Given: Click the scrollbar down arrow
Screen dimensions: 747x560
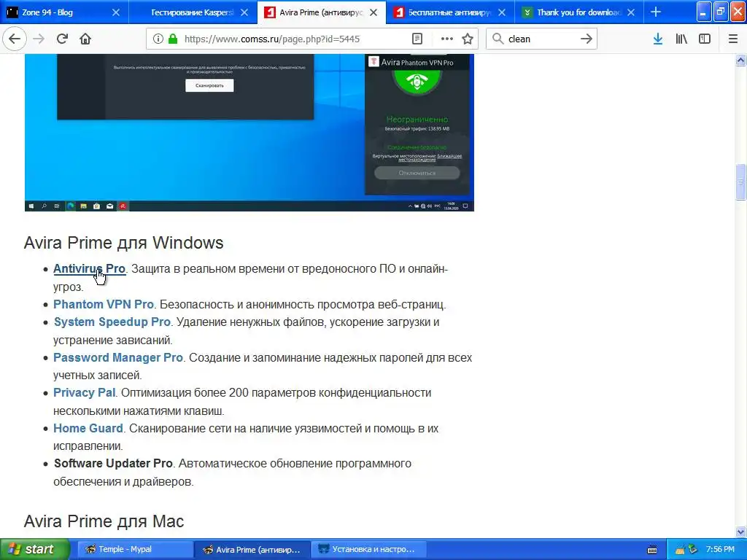Looking at the screenshot, I should click(740, 532).
